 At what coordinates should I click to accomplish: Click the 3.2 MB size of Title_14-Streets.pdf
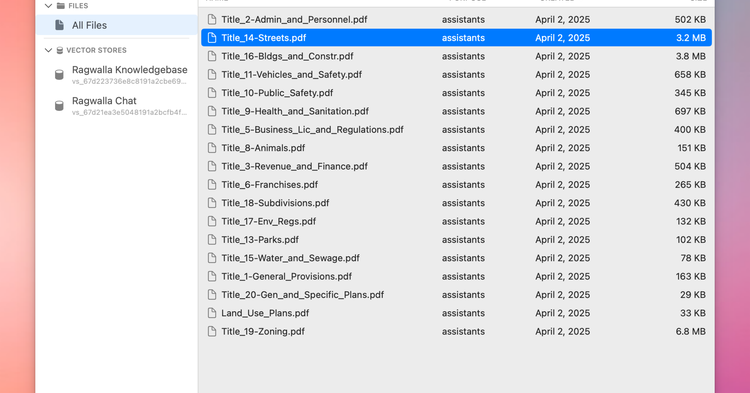coord(691,38)
